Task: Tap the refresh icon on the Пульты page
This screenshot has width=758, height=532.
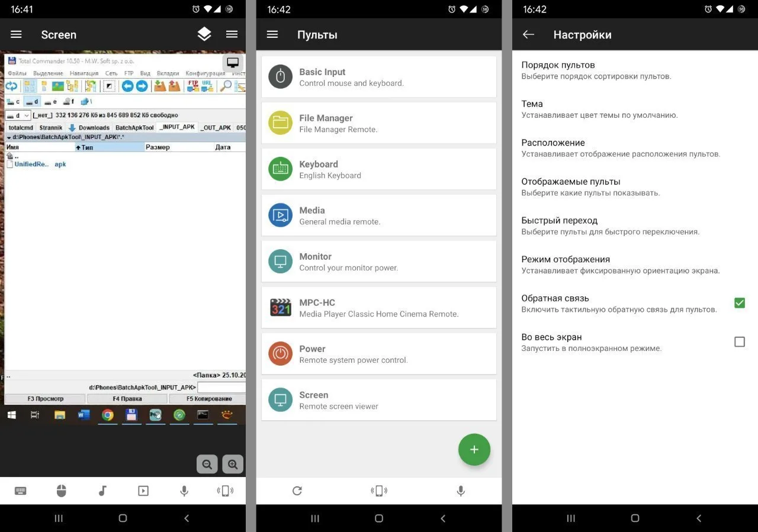Action: 297,491
